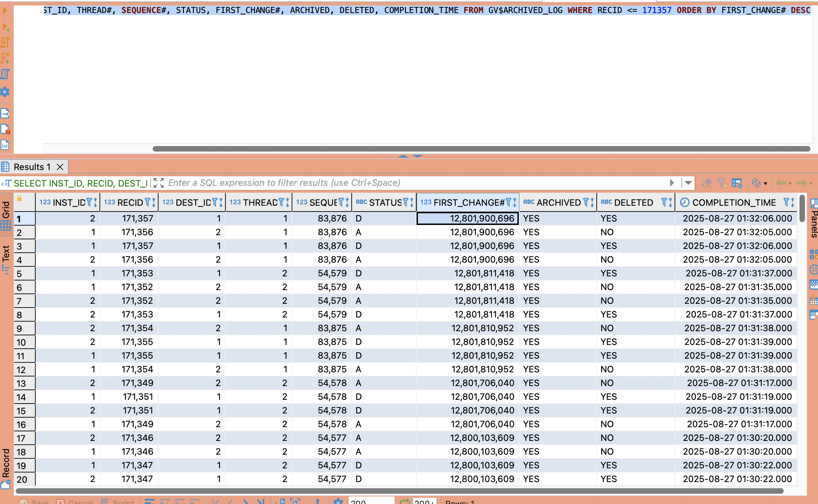The image size is (818, 504).
Task: Click the custom filters table-settings icon
Action: (736, 183)
